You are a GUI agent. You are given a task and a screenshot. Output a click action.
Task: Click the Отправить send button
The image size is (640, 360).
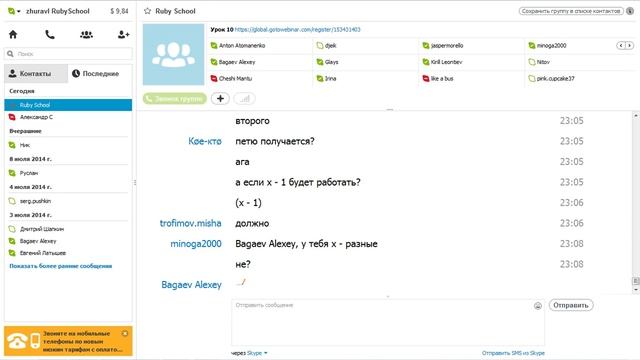click(571, 305)
